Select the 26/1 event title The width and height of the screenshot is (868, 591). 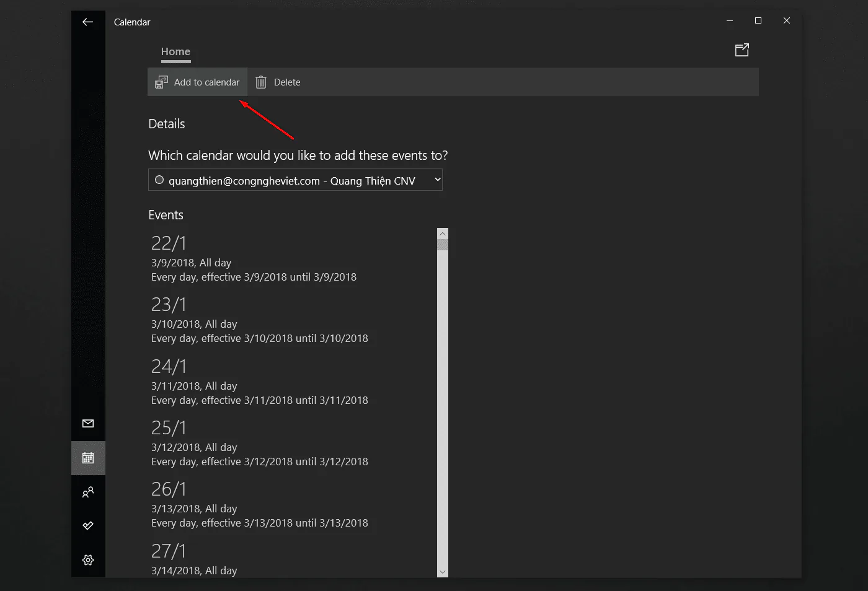coord(169,489)
